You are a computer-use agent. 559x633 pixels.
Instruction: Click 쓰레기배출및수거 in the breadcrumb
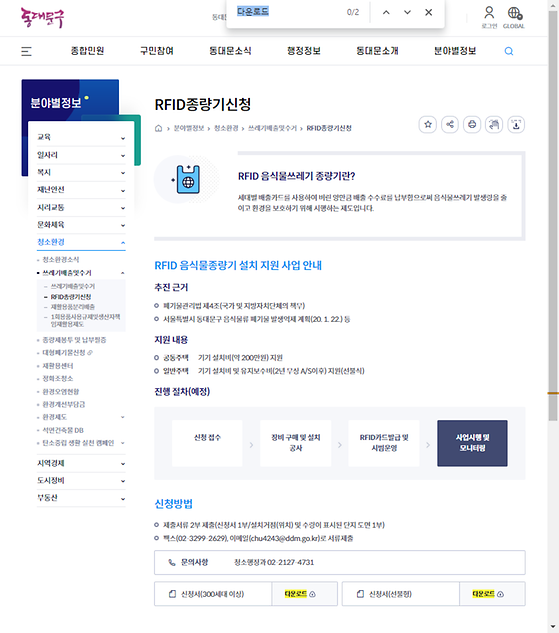pos(272,128)
